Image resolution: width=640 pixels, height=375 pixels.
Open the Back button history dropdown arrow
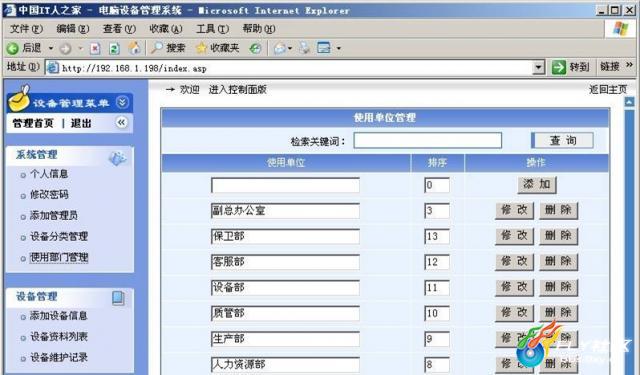(51, 49)
